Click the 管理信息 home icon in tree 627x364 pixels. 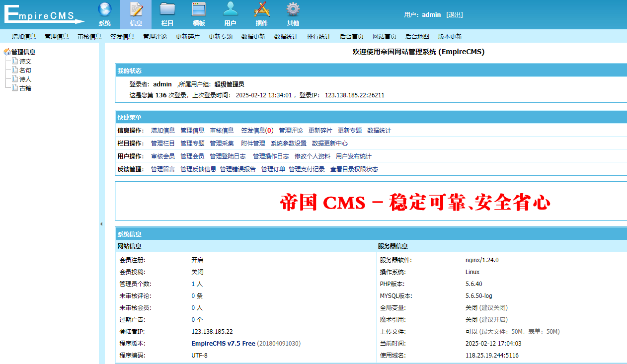pyautogui.click(x=7, y=52)
